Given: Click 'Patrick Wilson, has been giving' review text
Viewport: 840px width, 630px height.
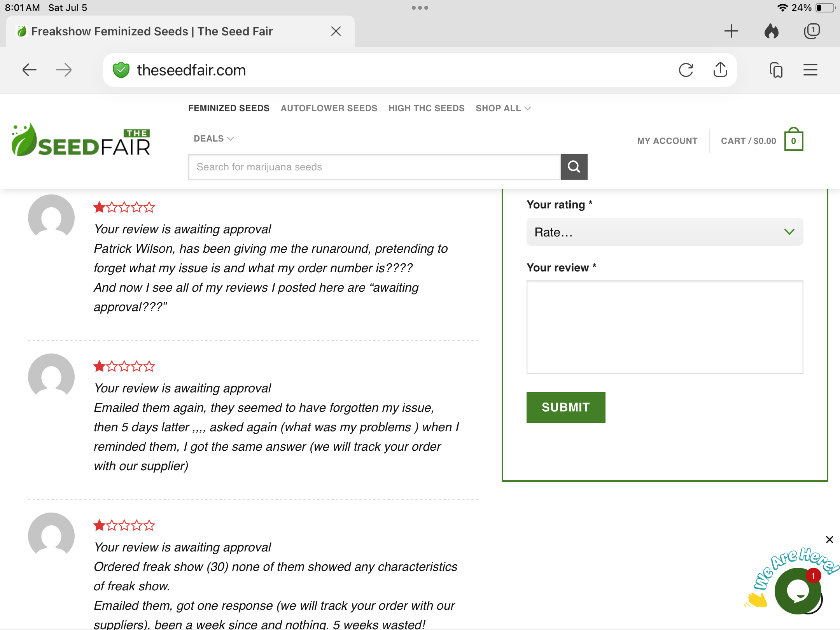Looking at the screenshot, I should [x=271, y=278].
